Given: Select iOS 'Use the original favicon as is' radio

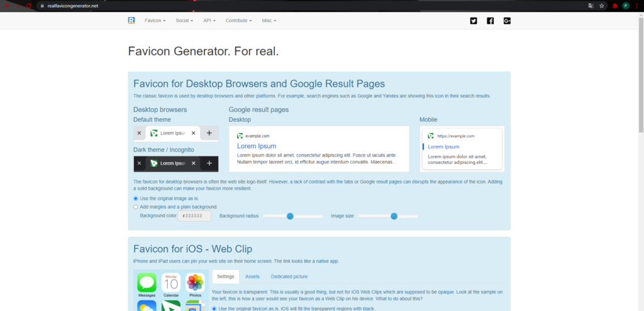Looking at the screenshot, I should click(x=215, y=308).
